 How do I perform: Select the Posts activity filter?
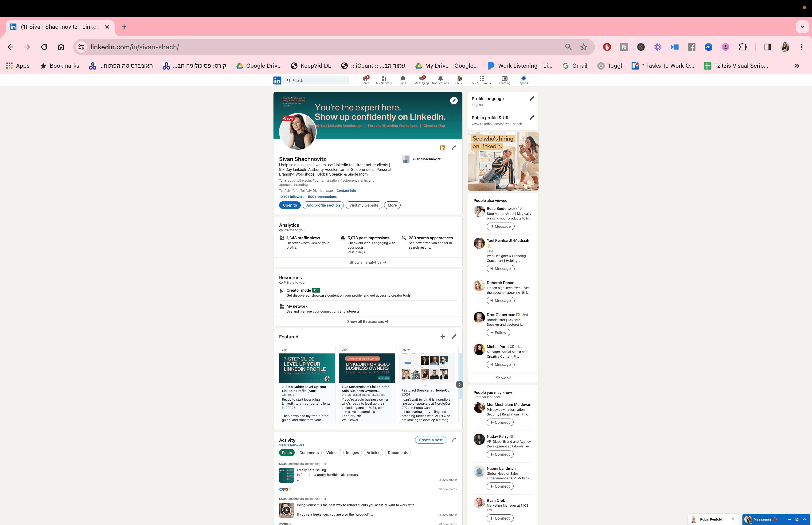pyautogui.click(x=287, y=453)
